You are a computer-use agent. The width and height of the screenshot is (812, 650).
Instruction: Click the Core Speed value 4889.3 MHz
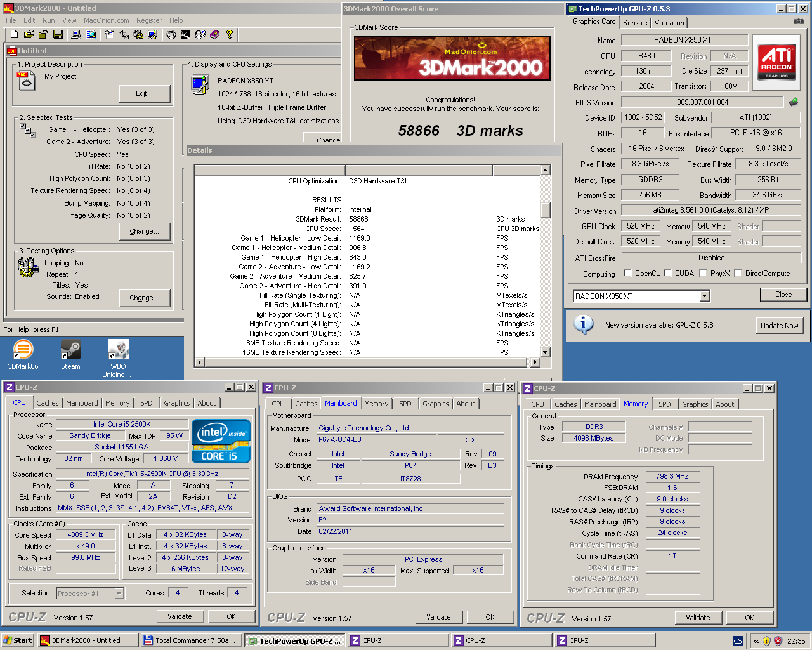(x=86, y=534)
